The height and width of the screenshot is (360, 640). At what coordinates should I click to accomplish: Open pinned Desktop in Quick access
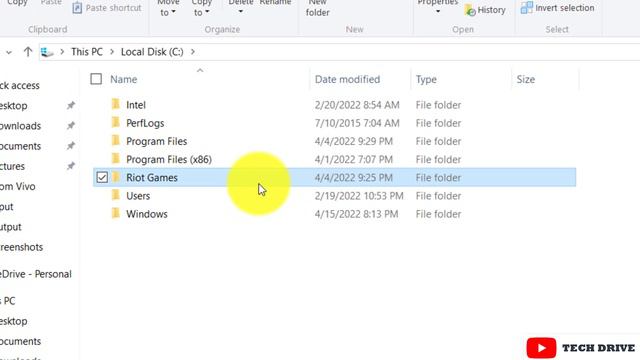click(13, 106)
